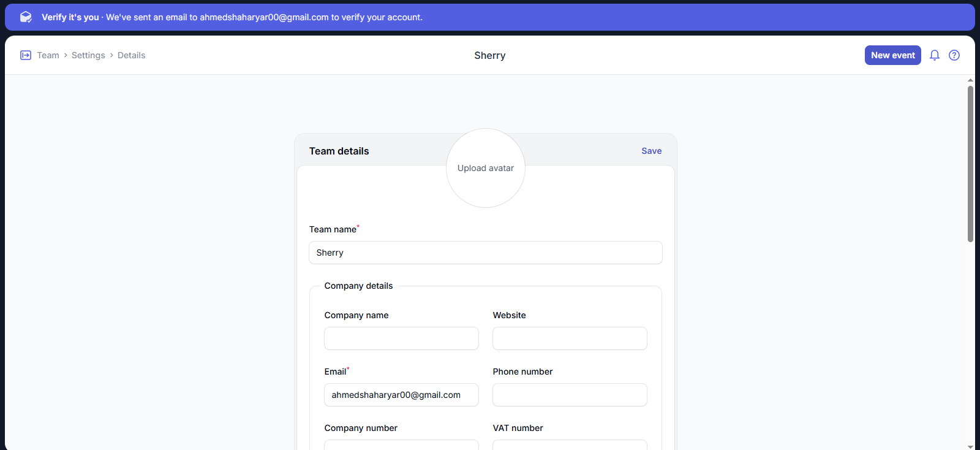Select the Details breadcrumb item
Screen dimensions: 980x450
131,55
